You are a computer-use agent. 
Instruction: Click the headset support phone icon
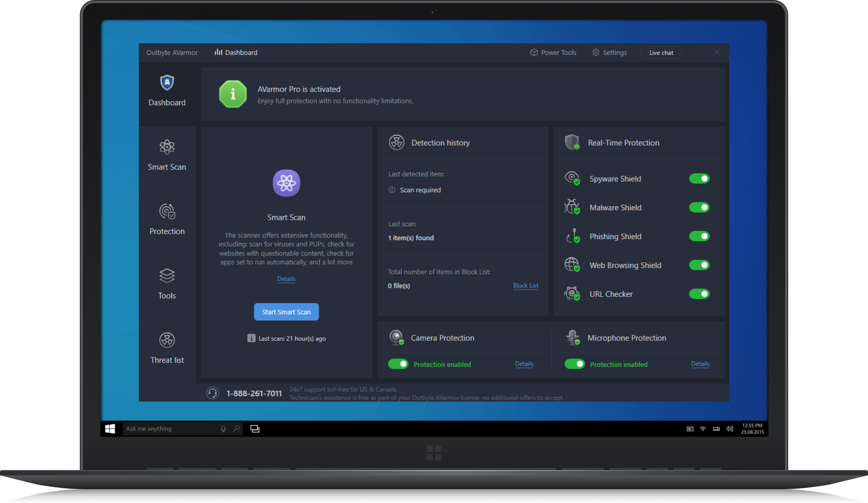point(213,393)
